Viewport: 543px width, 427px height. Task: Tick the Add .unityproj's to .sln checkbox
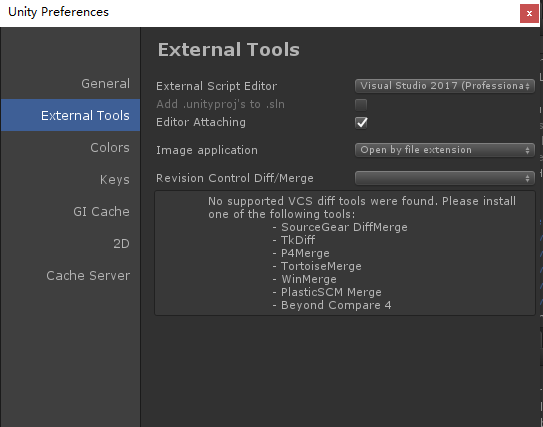361,105
